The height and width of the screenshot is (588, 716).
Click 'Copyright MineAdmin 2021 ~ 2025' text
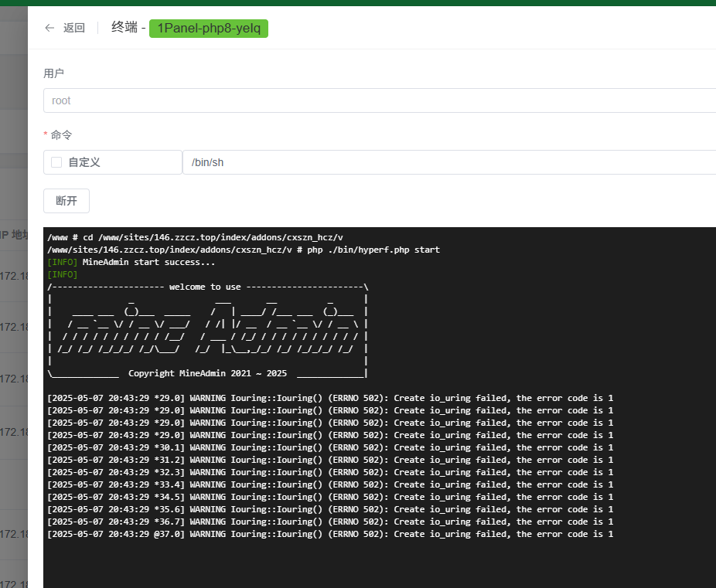208,373
